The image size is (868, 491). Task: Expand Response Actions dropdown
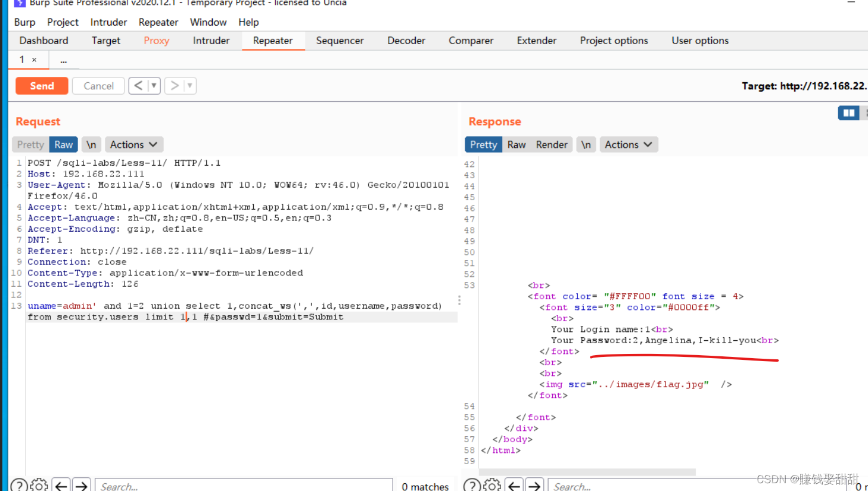(629, 145)
